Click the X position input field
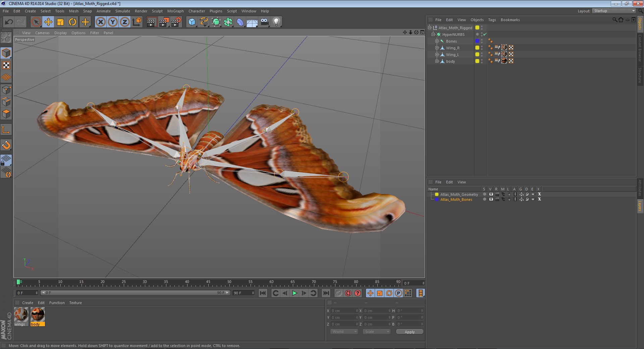This screenshot has height=349, width=644. [x=344, y=311]
